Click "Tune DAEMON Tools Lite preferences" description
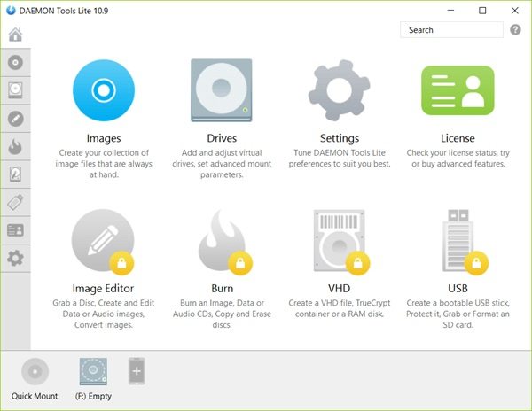The height and width of the screenshot is (411, 532). 340,159
